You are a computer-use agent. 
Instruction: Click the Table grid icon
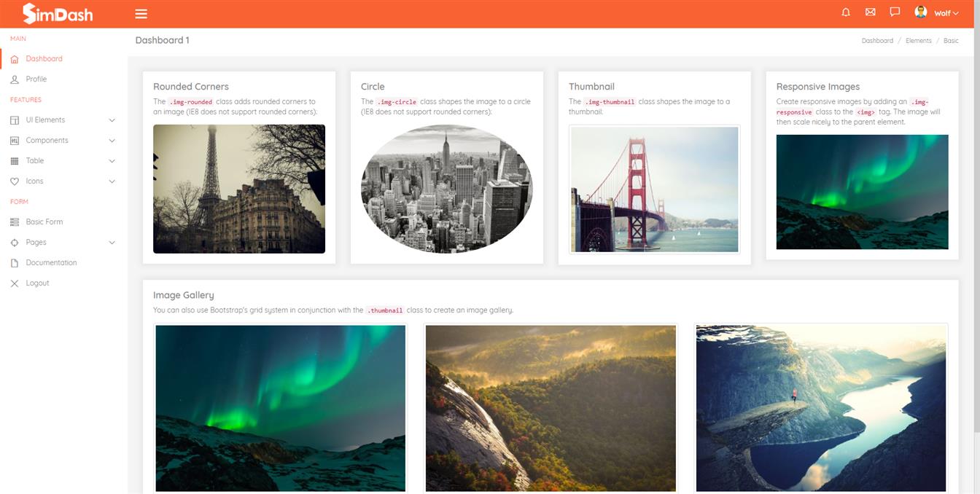[x=15, y=161]
